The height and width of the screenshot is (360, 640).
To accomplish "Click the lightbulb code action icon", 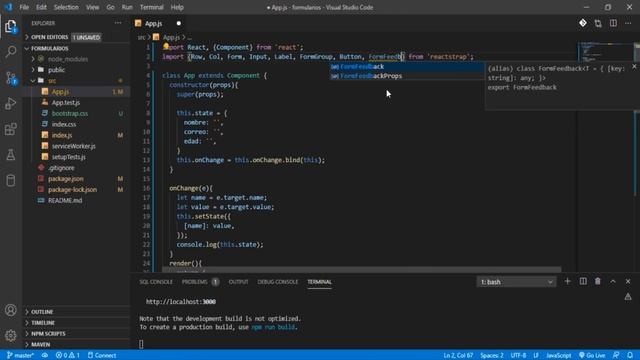I will click(x=166, y=47).
